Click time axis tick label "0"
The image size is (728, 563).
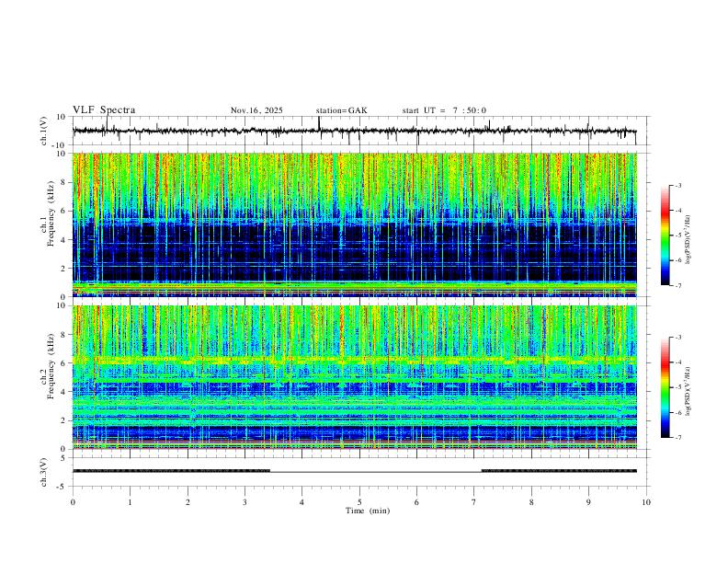(73, 502)
